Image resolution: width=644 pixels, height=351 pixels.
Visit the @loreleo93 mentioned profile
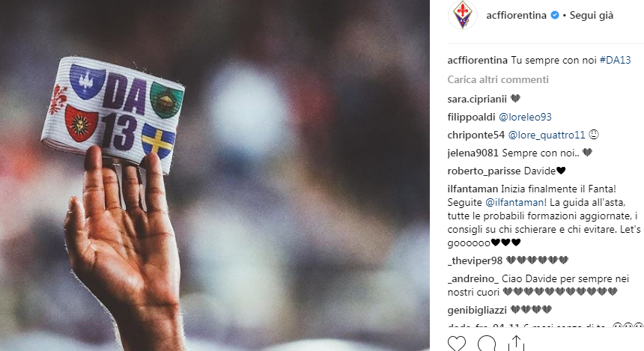525,117
